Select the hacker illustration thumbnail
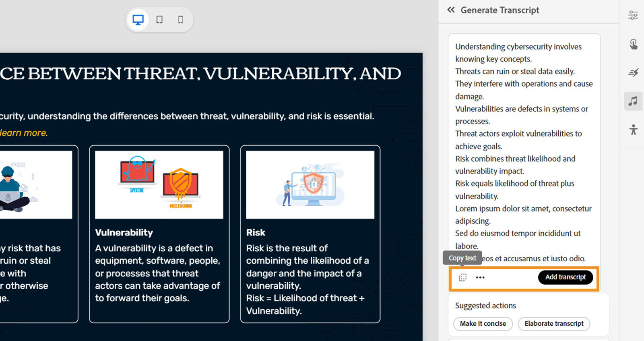Image resolution: width=644 pixels, height=341 pixels. point(36,185)
